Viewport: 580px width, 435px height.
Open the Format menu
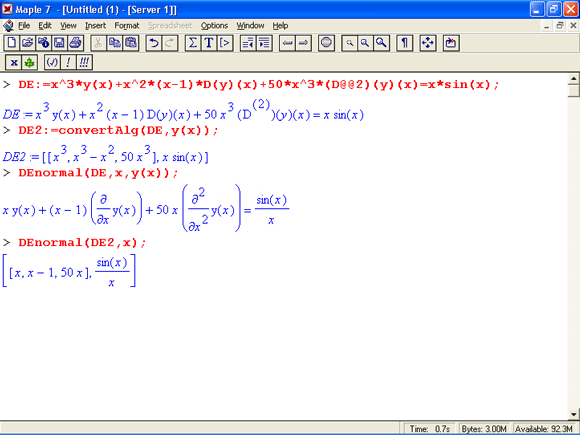coord(127,26)
